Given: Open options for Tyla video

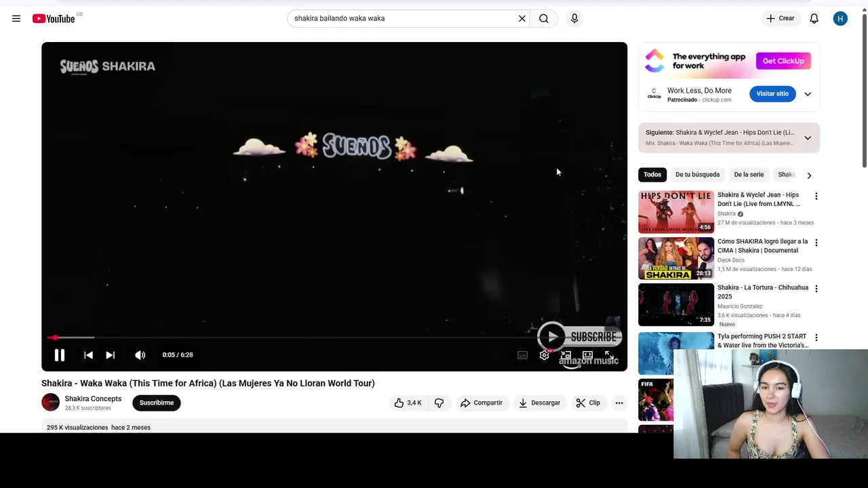Looking at the screenshot, I should pyautogui.click(x=816, y=338).
